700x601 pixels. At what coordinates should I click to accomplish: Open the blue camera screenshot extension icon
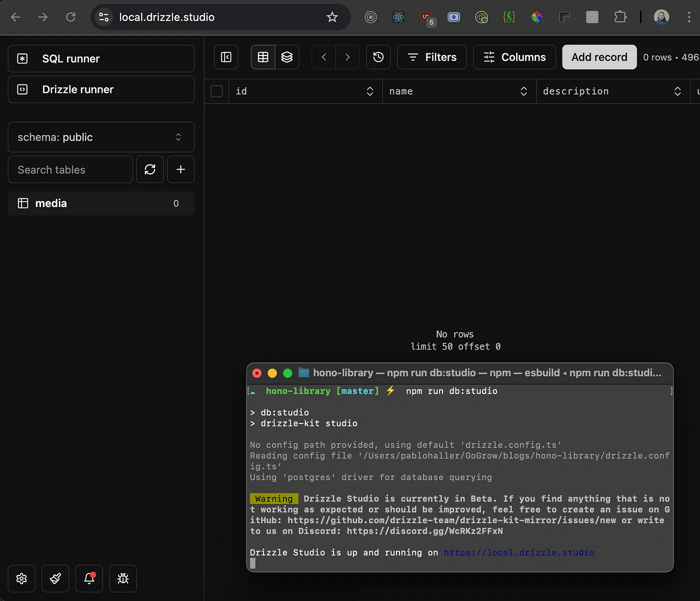[x=453, y=17]
